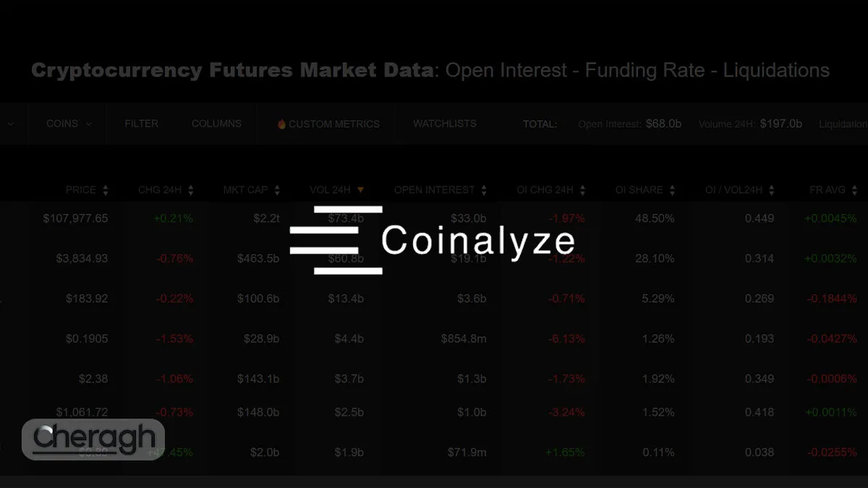Image resolution: width=868 pixels, height=488 pixels.
Task: Select the $107,977.65 price row
Action: tap(75, 218)
